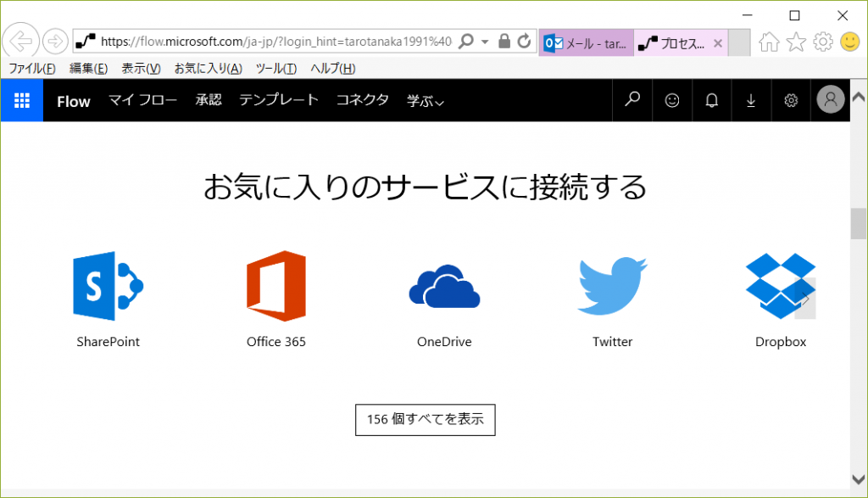Click the SharePoint label text
The height and width of the screenshot is (498, 868).
coord(108,342)
